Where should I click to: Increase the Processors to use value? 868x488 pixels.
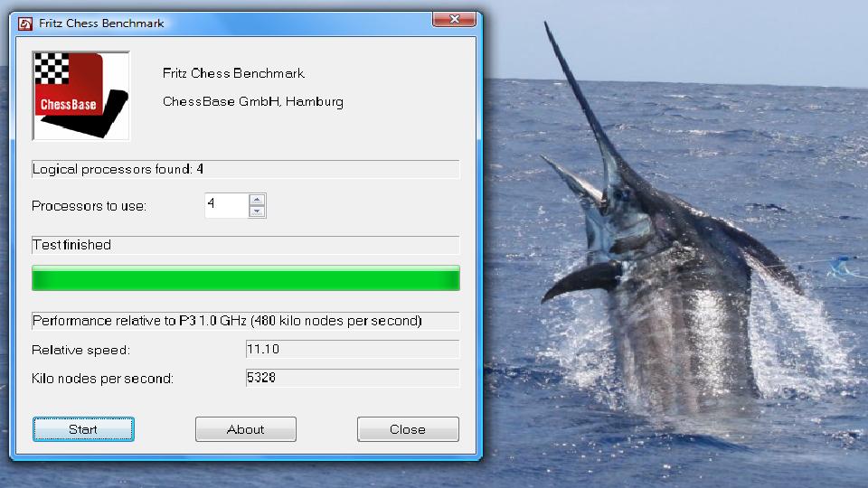click(x=257, y=200)
